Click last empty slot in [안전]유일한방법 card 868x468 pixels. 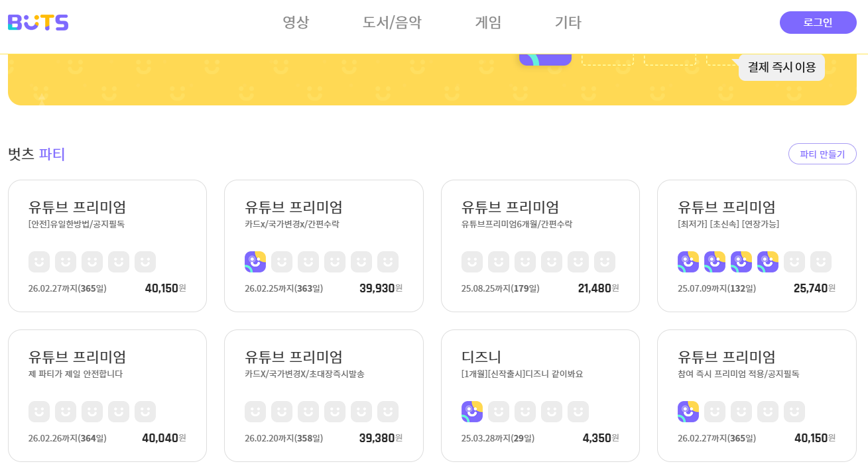(x=145, y=262)
